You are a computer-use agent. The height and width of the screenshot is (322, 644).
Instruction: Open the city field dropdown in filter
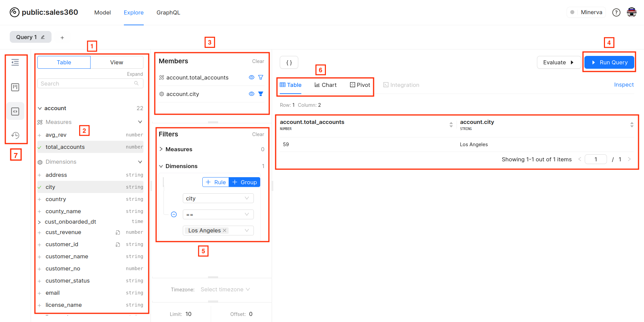click(218, 198)
